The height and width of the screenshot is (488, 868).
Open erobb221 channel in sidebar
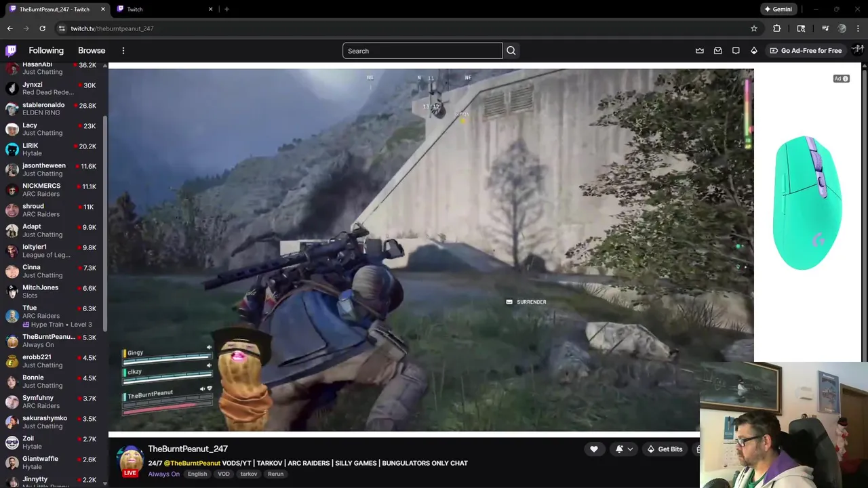(54, 361)
